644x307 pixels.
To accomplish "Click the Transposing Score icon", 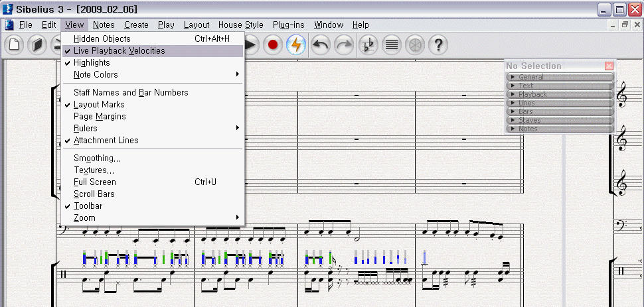I will (368, 45).
